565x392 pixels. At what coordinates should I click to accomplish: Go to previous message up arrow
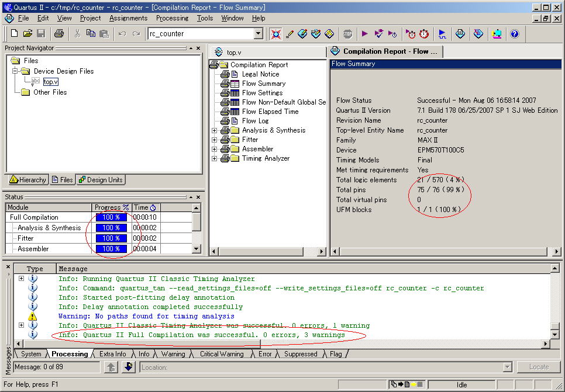[x=111, y=367]
